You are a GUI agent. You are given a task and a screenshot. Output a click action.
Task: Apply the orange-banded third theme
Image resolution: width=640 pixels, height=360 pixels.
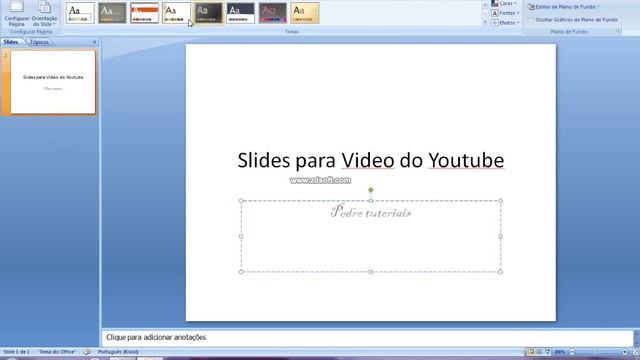(x=144, y=13)
